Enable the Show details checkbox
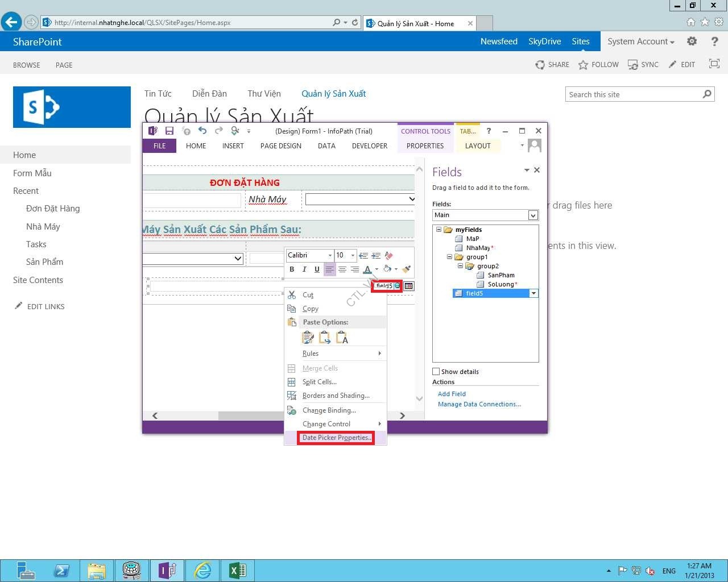The width and height of the screenshot is (728, 582). pos(436,372)
